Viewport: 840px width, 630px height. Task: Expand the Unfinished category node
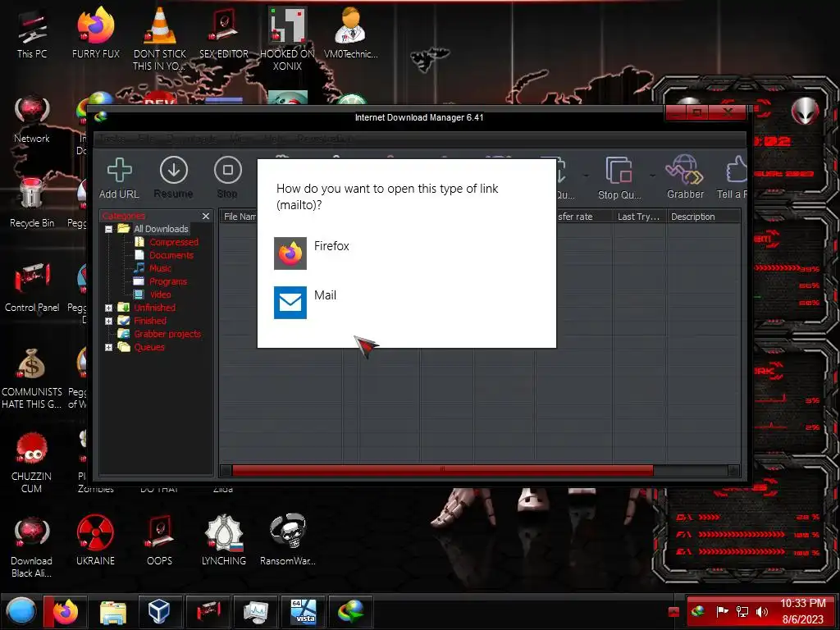(108, 308)
